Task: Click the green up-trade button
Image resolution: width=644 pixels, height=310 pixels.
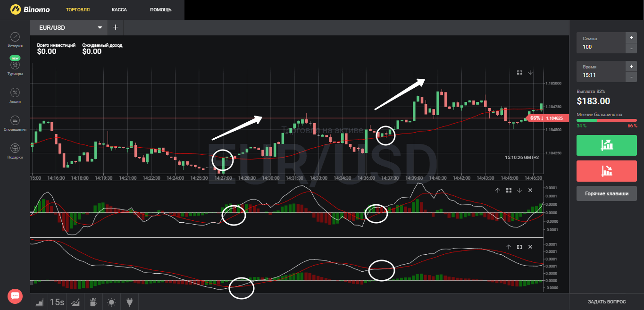Action: click(606, 145)
